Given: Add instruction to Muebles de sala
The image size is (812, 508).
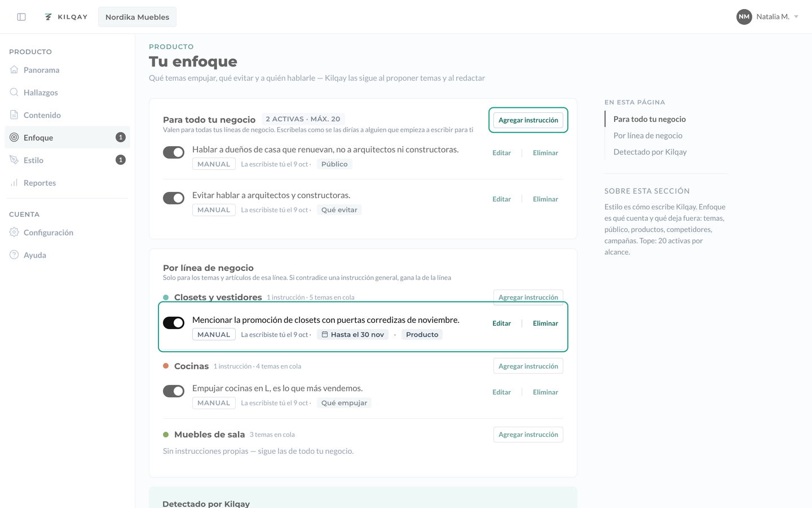Looking at the screenshot, I should [x=528, y=435].
